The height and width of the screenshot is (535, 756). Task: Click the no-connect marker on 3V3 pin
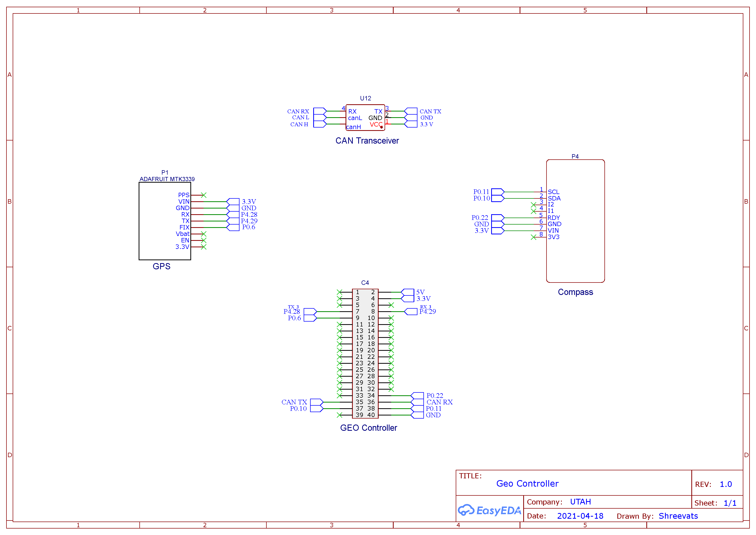(x=533, y=237)
